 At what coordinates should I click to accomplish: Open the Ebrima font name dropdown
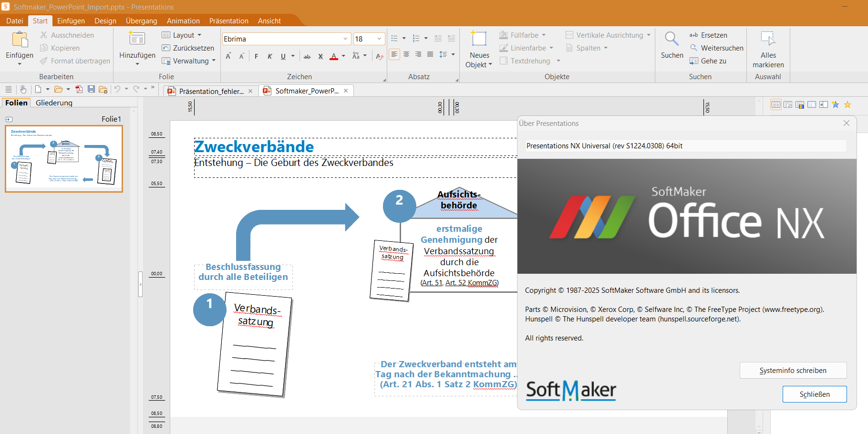click(x=345, y=39)
